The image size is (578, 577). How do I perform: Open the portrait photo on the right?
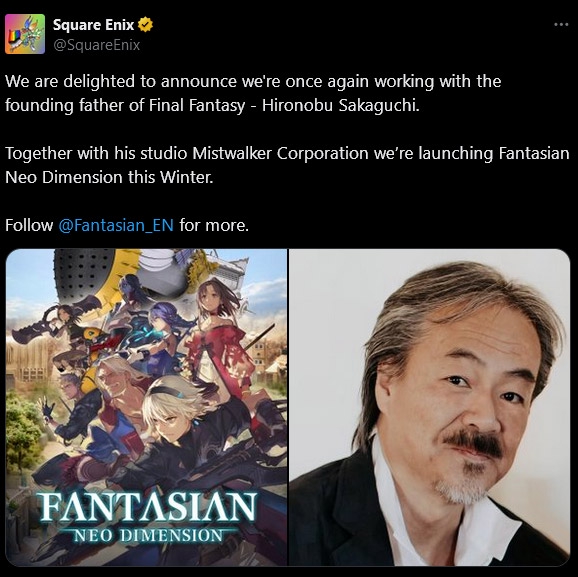click(429, 407)
